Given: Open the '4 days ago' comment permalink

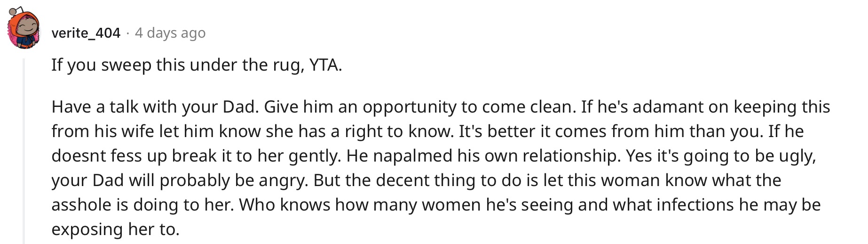Looking at the screenshot, I should pos(170,33).
